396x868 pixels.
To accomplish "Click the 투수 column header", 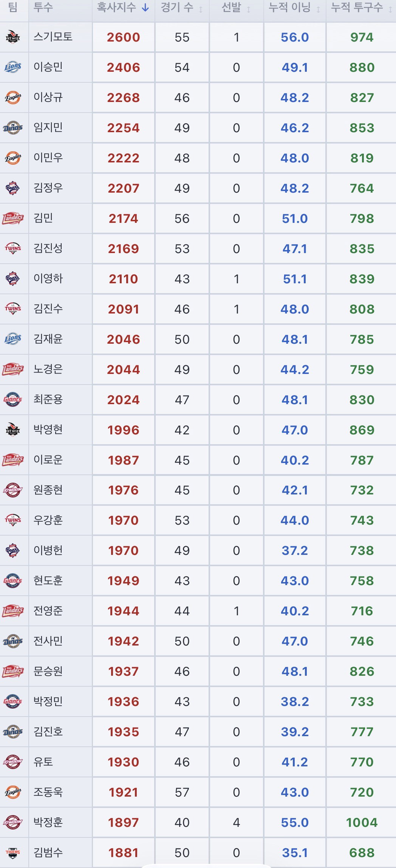I will [43, 7].
